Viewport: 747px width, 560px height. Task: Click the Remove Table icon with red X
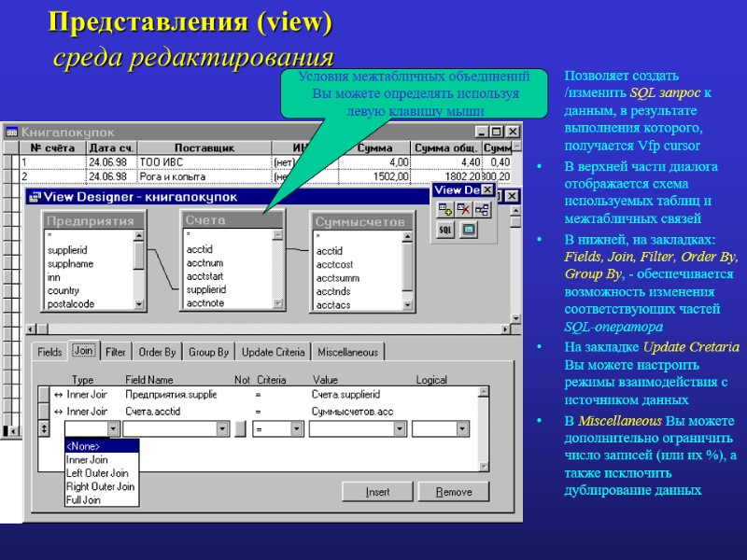463,209
